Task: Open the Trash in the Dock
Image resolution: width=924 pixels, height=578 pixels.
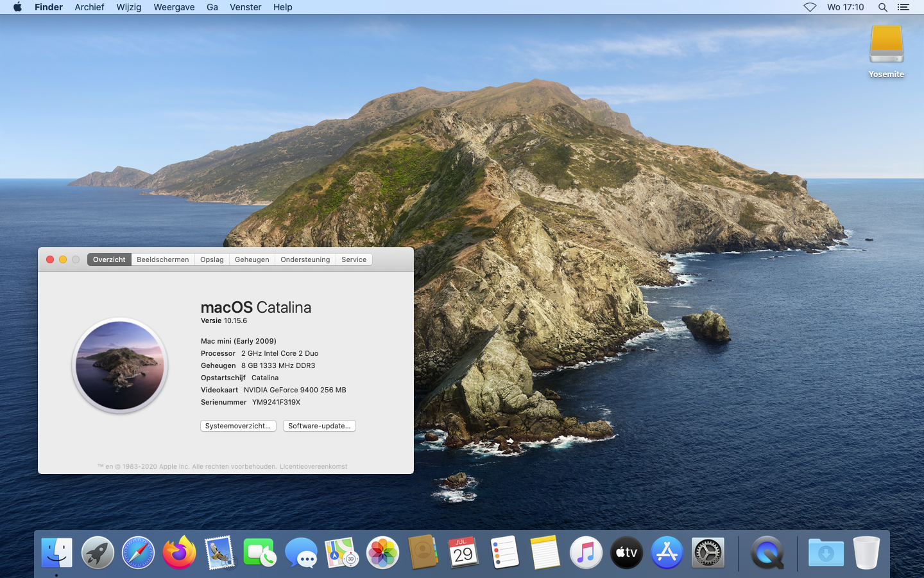Action: coord(866,552)
